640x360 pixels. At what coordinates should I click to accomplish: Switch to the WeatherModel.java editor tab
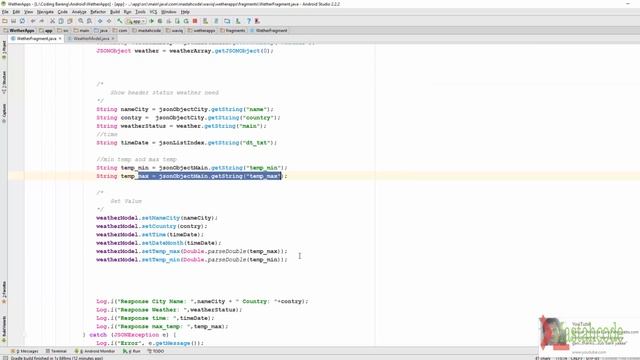[91, 38]
